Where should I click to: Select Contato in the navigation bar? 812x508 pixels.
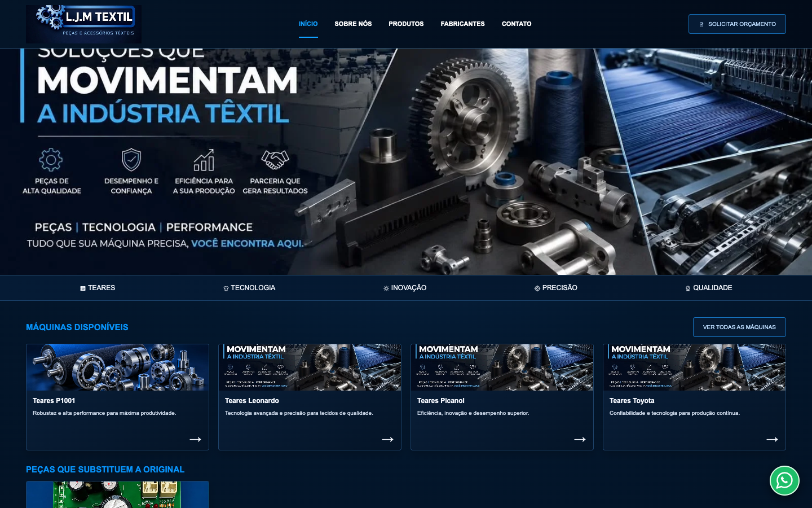517,24
